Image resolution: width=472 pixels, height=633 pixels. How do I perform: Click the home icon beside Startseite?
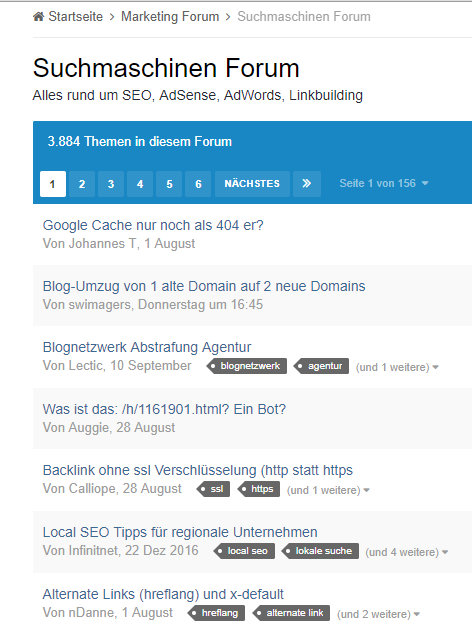pyautogui.click(x=39, y=17)
